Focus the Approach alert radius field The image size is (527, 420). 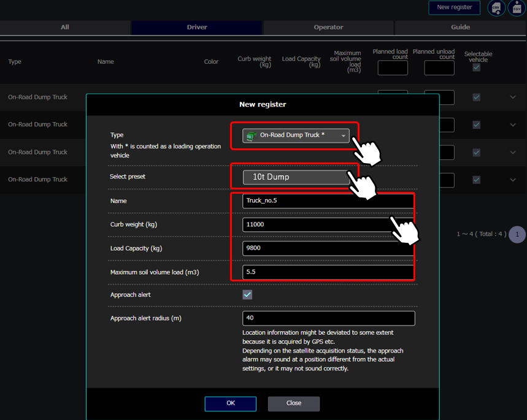click(328, 318)
